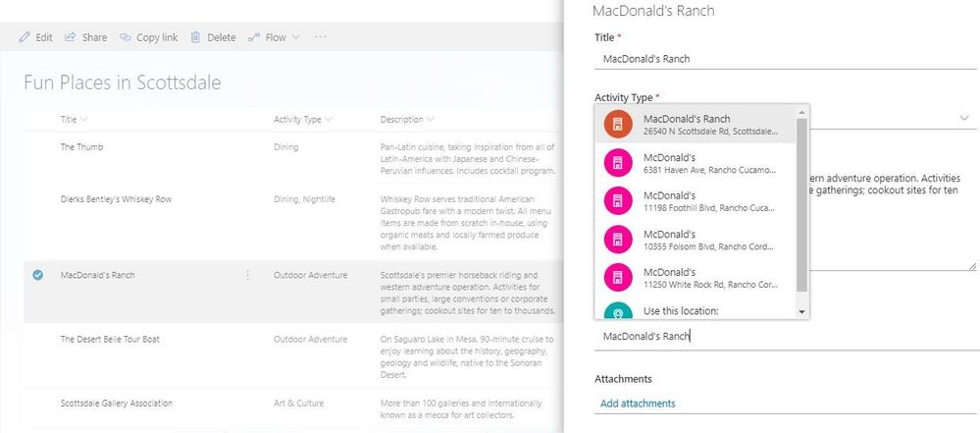Click the Copy link chain icon
Image resolution: width=980 pixels, height=433 pixels.
pyautogui.click(x=125, y=37)
